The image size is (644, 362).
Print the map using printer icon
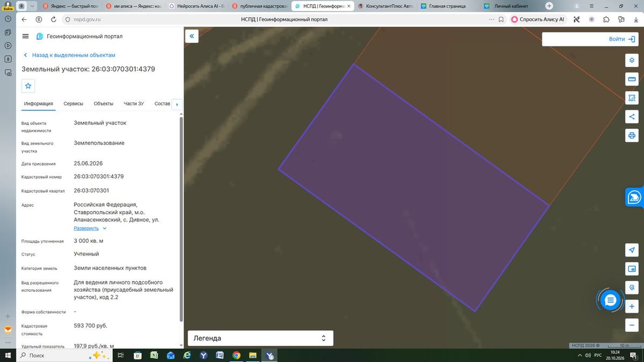(x=632, y=135)
